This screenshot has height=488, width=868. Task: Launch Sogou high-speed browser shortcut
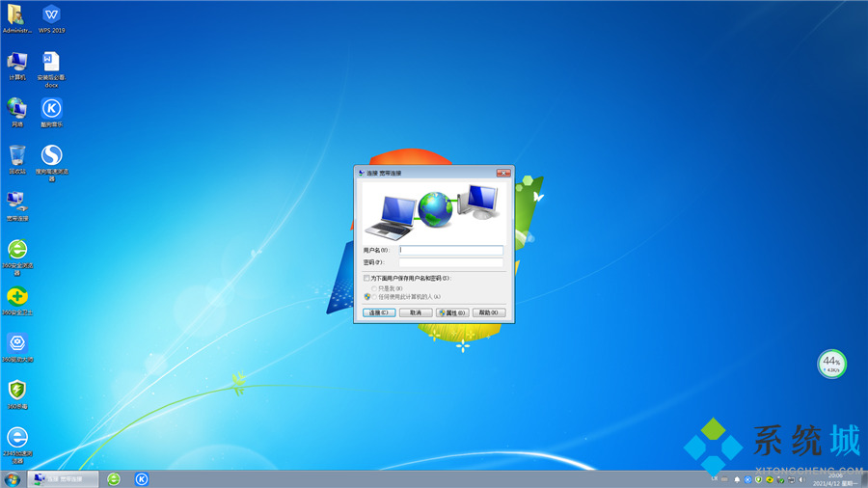point(51,163)
